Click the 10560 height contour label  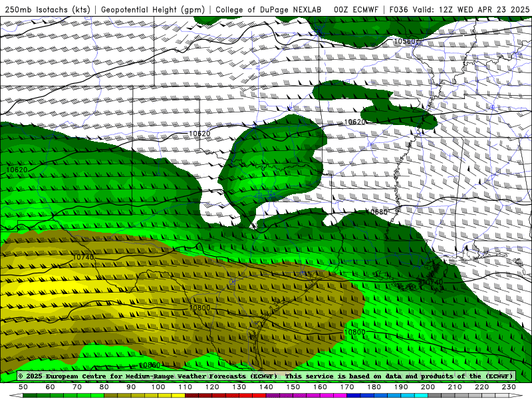pyautogui.click(x=404, y=41)
